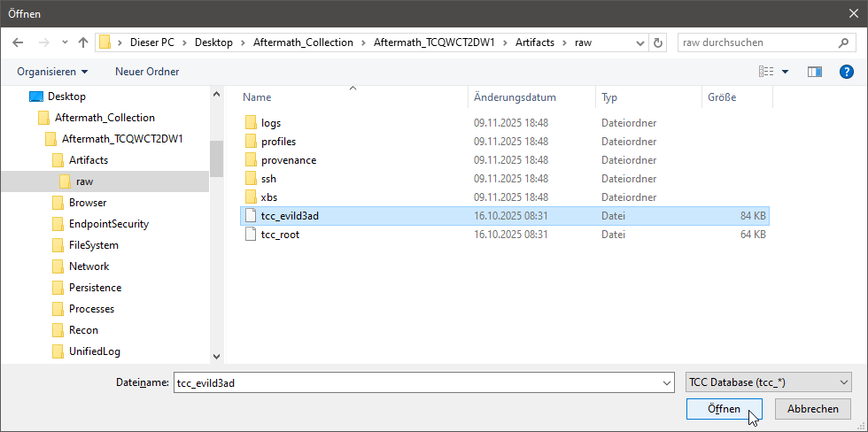Click the Abbrechen button
The width and height of the screenshot is (868, 432).
click(x=813, y=409)
